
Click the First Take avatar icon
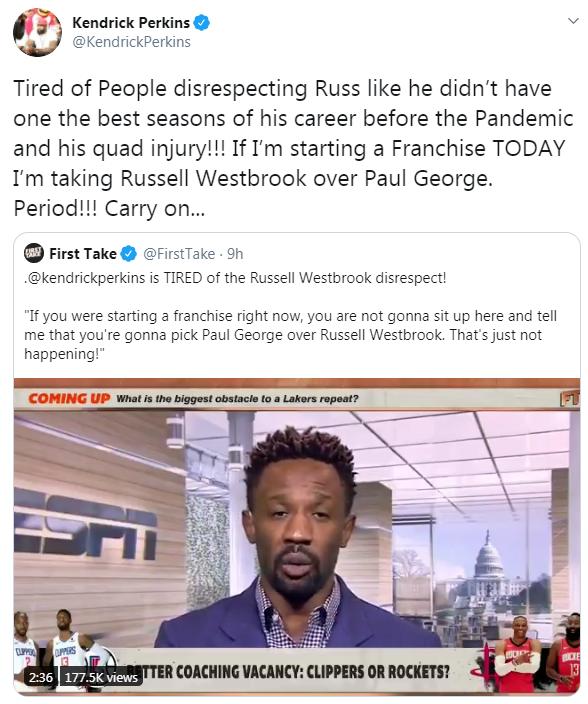(x=34, y=253)
